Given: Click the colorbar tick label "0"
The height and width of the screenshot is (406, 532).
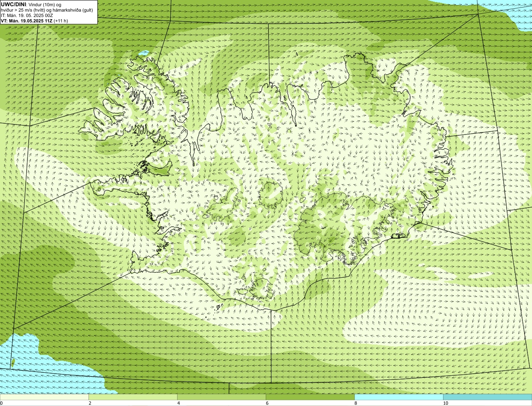Looking at the screenshot, I should (1, 403).
